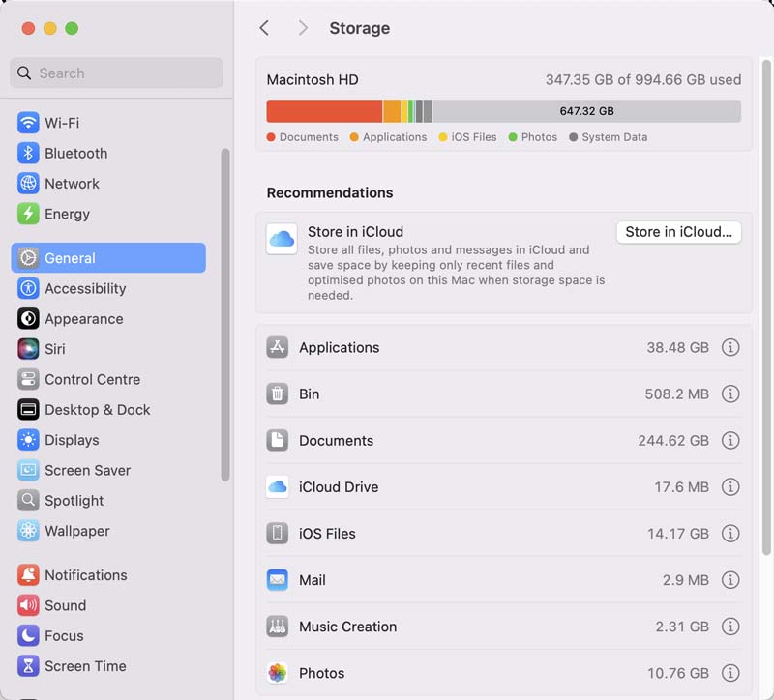Show info for Documents storage
This screenshot has height=700, width=774.
click(x=730, y=440)
